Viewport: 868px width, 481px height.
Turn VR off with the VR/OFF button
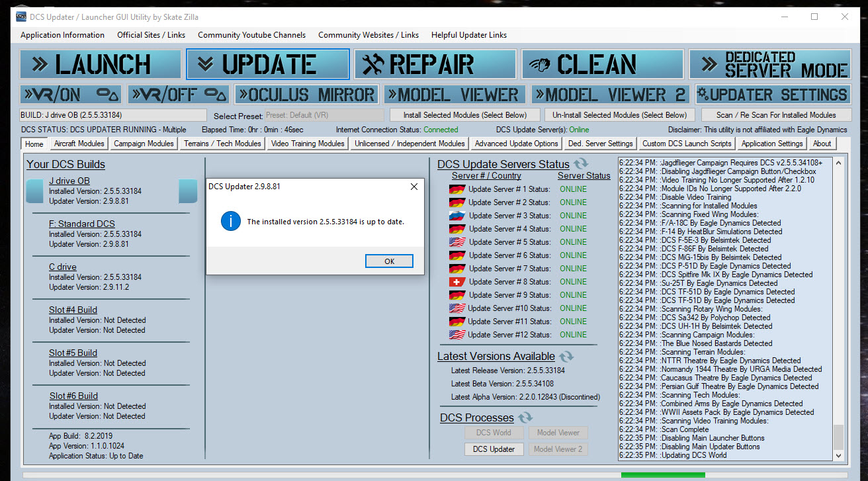(x=179, y=95)
